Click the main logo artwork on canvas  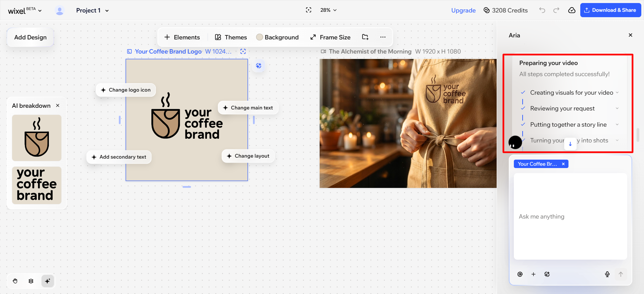point(187,116)
